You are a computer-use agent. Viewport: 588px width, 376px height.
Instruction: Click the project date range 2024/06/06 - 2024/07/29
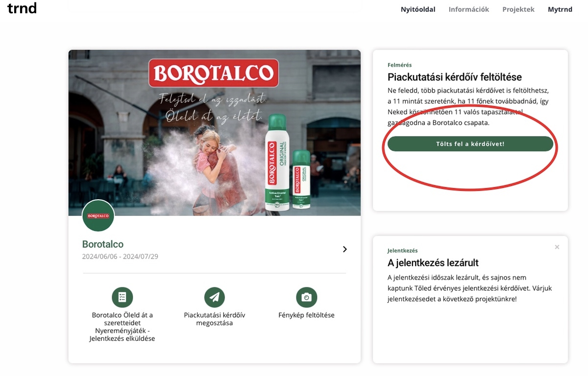pyautogui.click(x=120, y=256)
